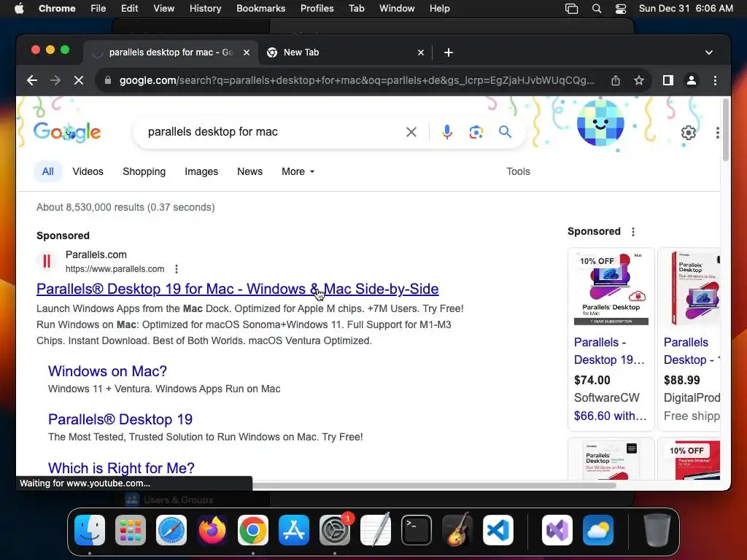Viewport: 747px width, 560px height.
Task: Open the macOS Control Center icon
Action: coord(621,9)
